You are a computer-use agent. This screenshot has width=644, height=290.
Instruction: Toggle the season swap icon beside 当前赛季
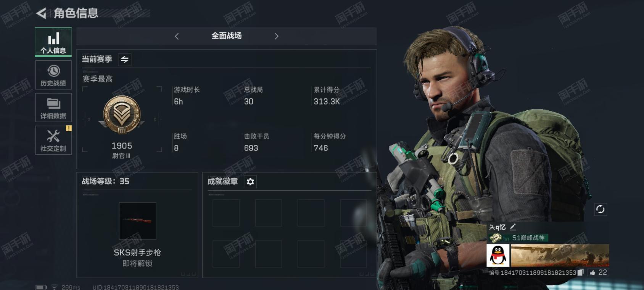tap(125, 60)
